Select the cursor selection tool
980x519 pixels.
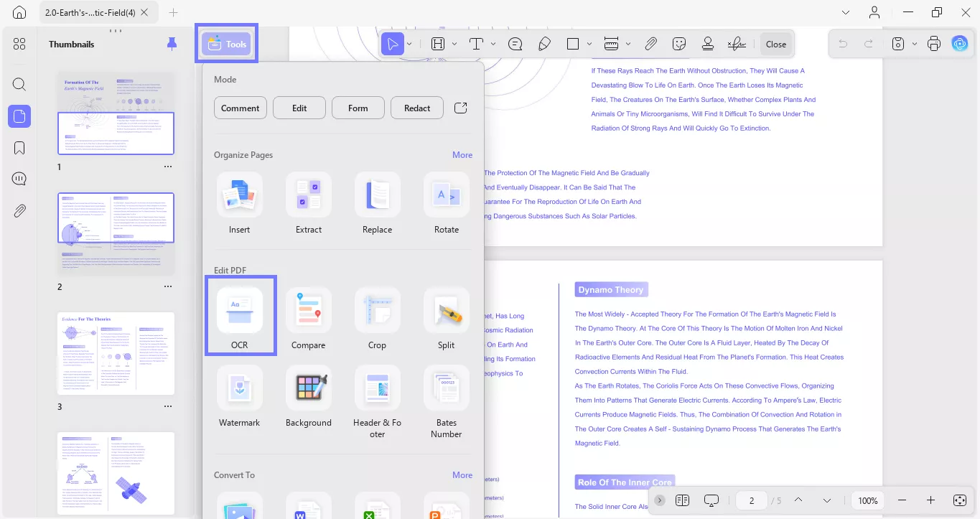(x=392, y=44)
